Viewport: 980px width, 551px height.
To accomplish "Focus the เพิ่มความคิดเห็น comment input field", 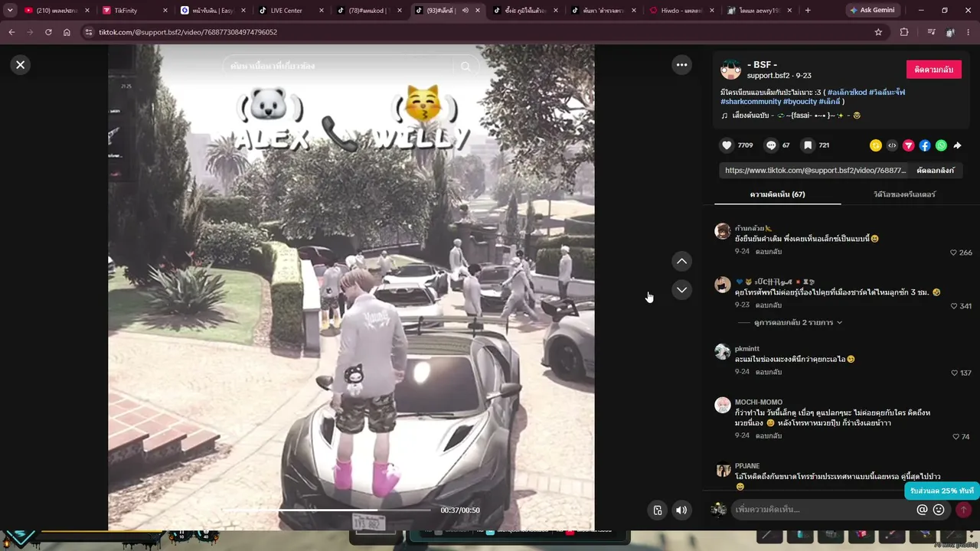I will 823,510.
